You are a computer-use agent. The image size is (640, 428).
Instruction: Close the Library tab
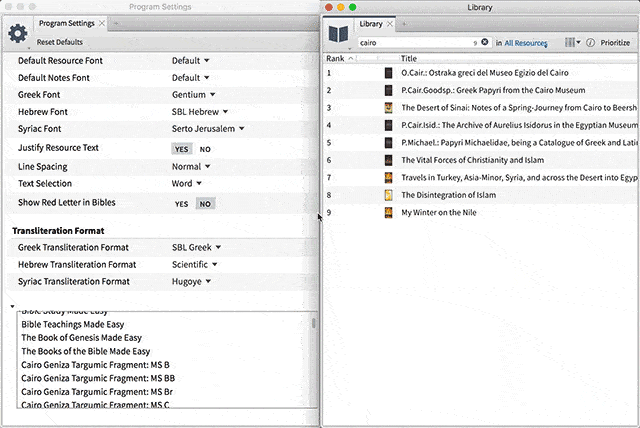tap(389, 24)
